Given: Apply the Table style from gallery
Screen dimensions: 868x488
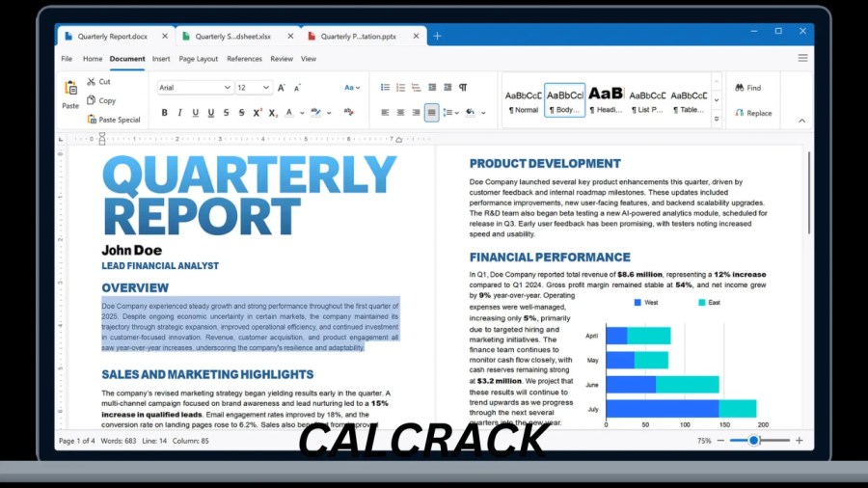Looking at the screenshot, I should click(x=689, y=100).
